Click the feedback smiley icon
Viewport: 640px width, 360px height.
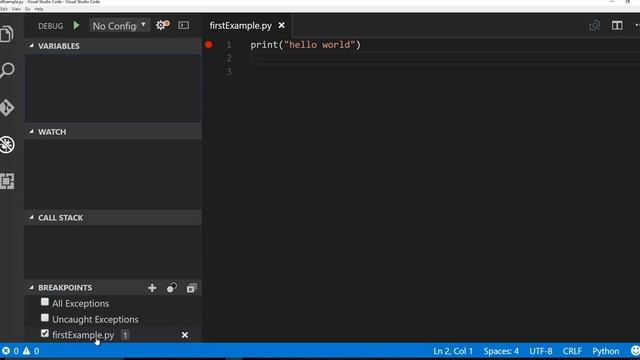click(635, 351)
